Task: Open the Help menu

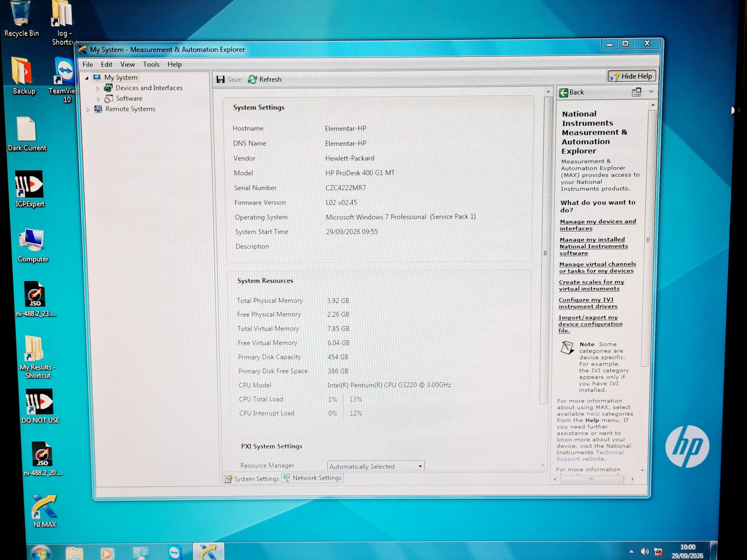Action: 175,64
